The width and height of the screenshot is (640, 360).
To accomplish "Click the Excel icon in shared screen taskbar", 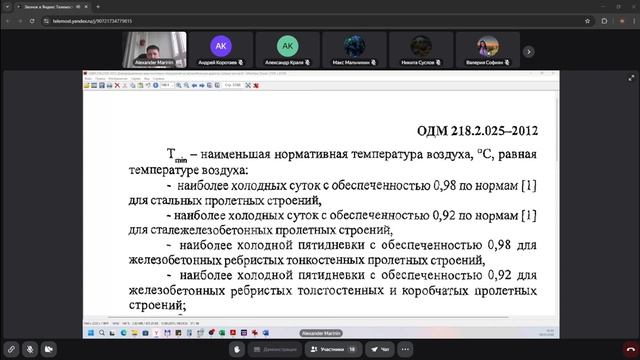I will point(222,333).
